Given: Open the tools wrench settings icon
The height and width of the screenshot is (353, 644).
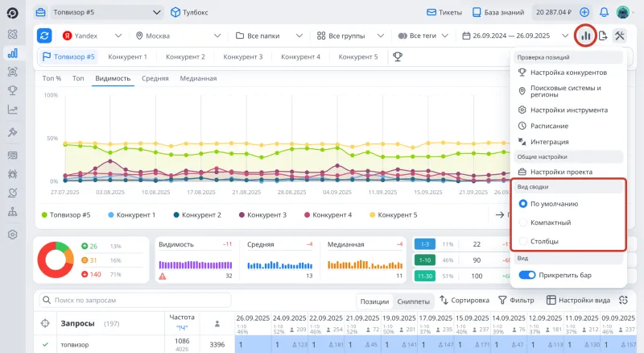Looking at the screenshot, I should click(620, 35).
